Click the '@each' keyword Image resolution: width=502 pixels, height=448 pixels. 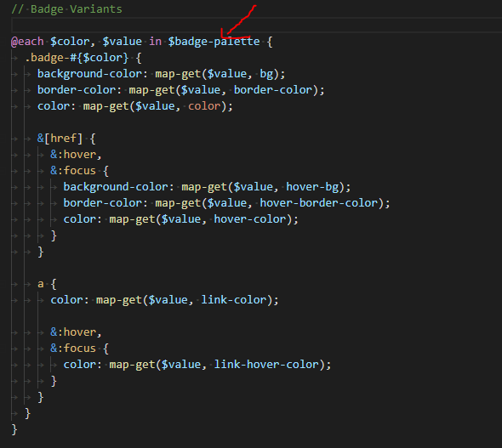coord(27,42)
